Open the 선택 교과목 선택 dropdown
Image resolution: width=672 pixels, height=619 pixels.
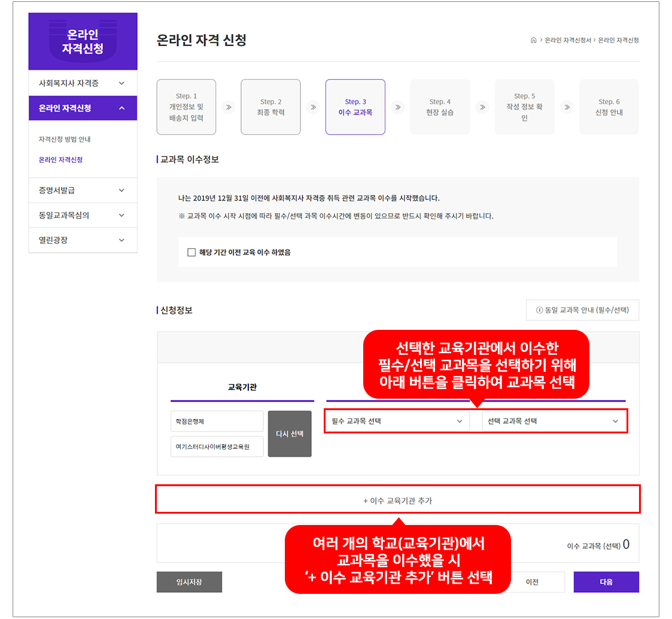coord(553,421)
